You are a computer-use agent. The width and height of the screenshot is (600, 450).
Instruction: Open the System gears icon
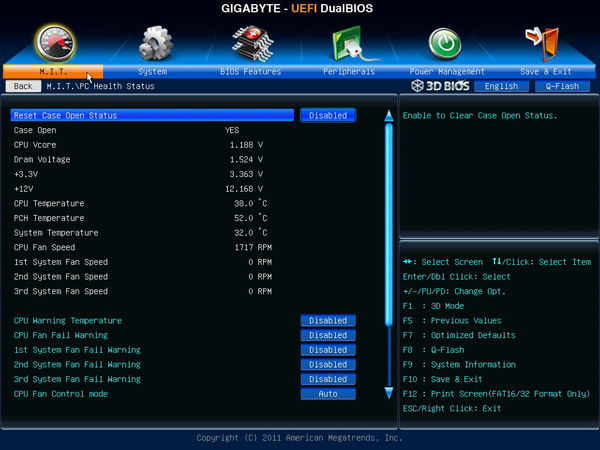coord(155,43)
